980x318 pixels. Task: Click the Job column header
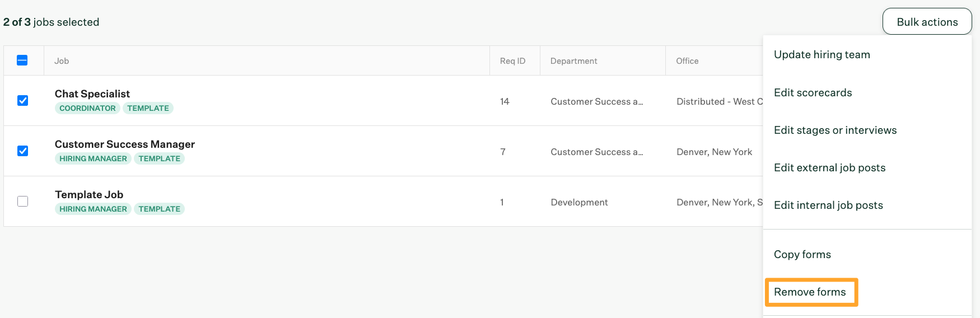click(62, 61)
